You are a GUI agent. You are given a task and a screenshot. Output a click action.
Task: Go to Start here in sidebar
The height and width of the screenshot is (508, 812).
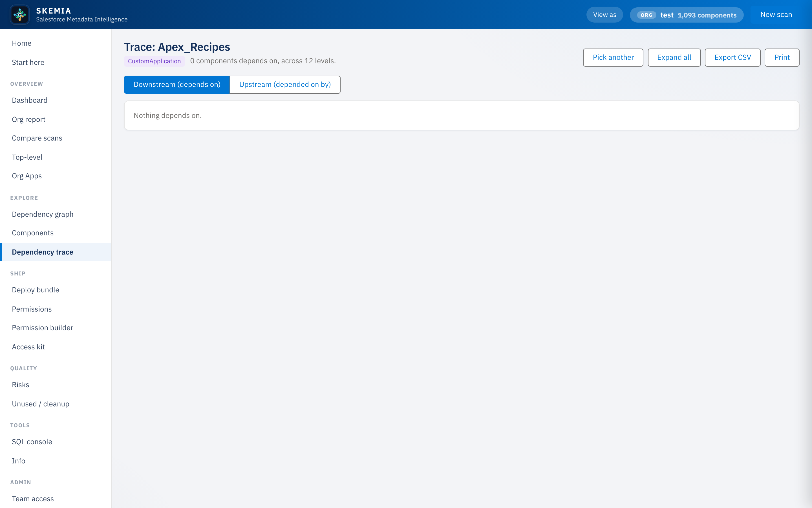tap(56, 62)
